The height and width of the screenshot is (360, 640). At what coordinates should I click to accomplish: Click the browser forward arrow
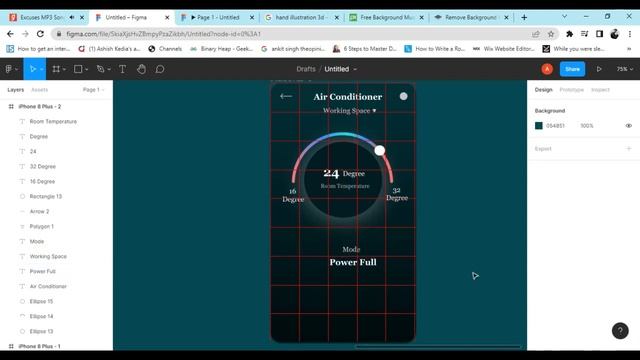(25, 34)
